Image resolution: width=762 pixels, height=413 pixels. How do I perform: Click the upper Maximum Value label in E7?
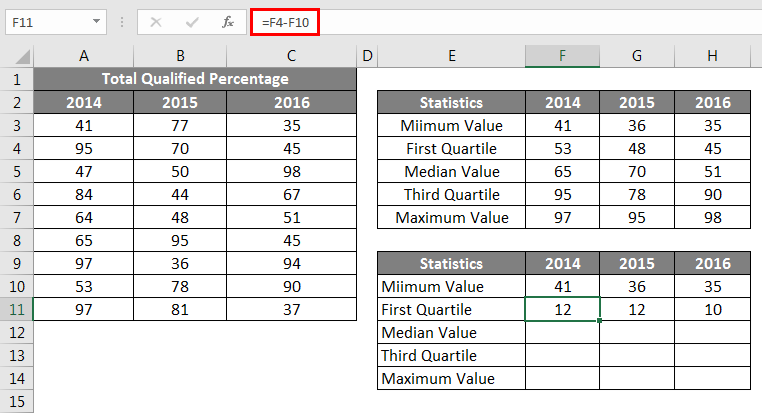pos(451,217)
